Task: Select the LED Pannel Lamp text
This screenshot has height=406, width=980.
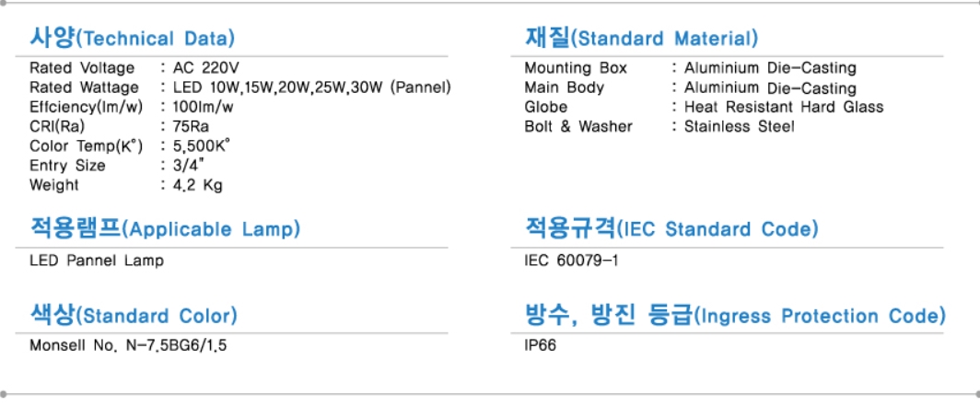Action: tap(97, 261)
